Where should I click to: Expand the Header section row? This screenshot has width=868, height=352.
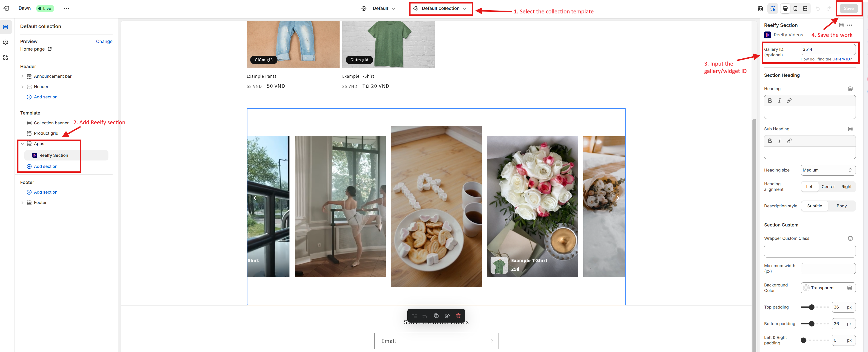click(x=22, y=87)
